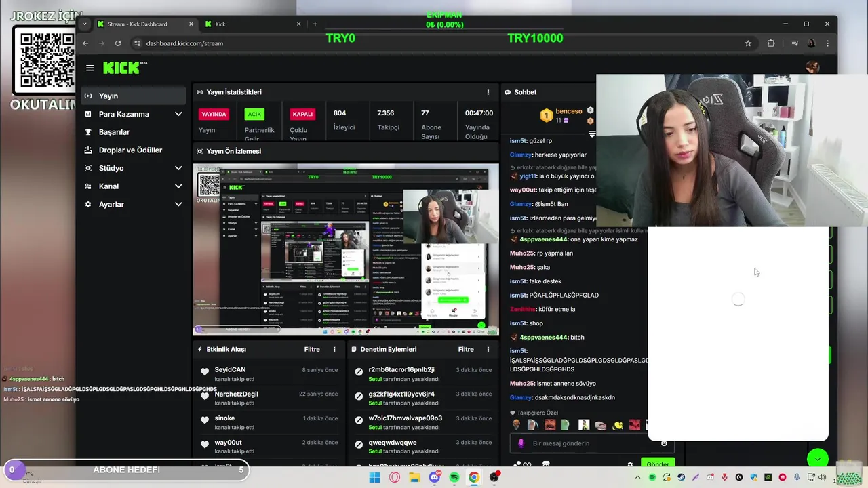The width and height of the screenshot is (868, 488).
Task: Switch to the Kick browser tab
Action: click(x=253, y=24)
